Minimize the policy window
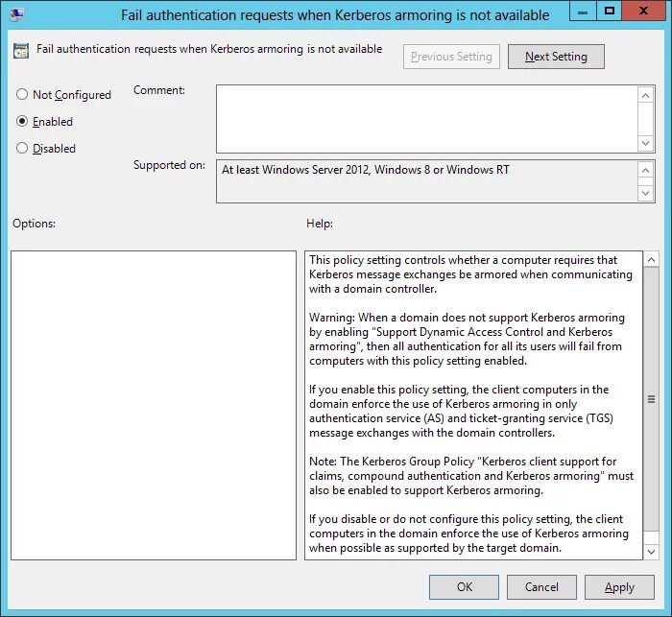 583,12
